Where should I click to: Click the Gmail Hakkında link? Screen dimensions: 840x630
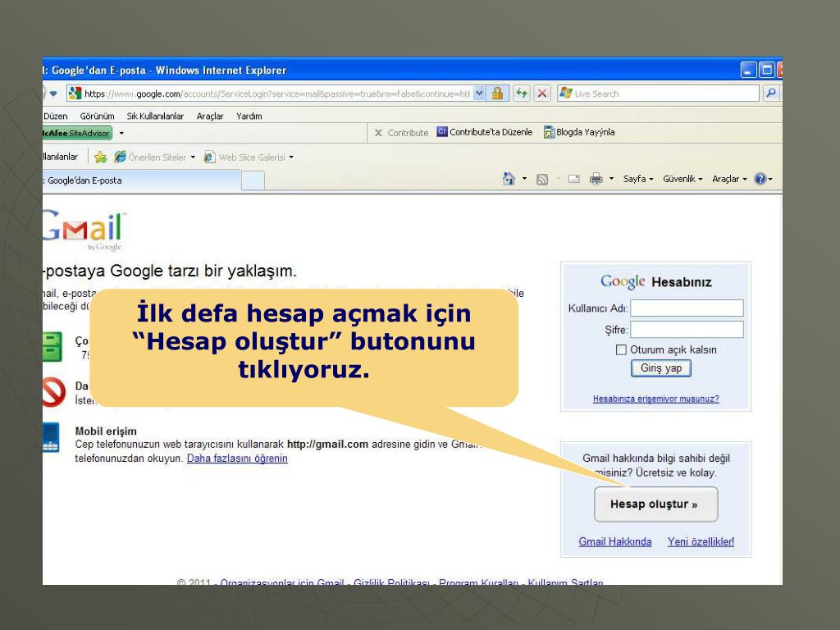[615, 541]
